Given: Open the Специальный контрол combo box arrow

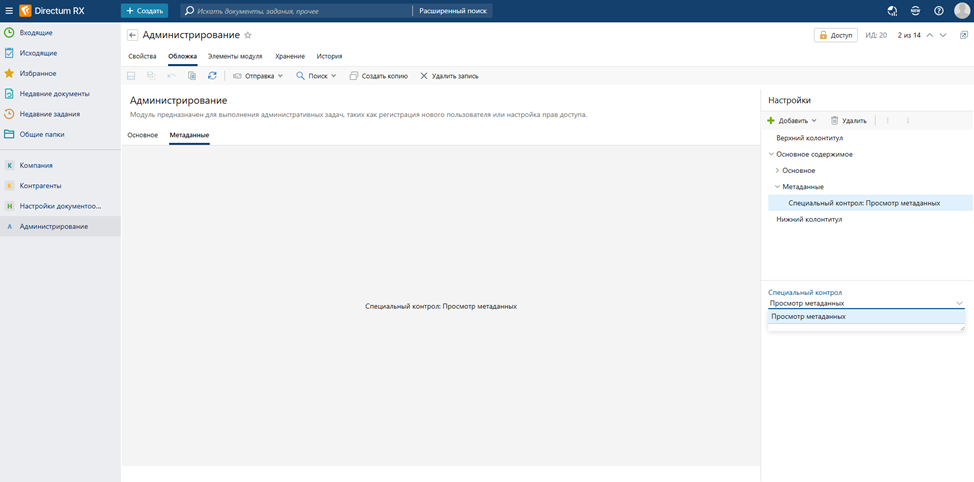Looking at the screenshot, I should (959, 302).
